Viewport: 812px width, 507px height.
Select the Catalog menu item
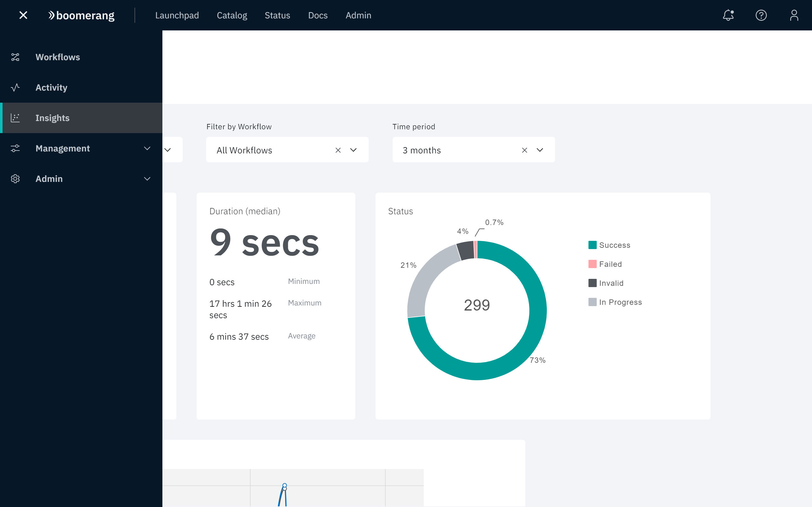pos(231,15)
